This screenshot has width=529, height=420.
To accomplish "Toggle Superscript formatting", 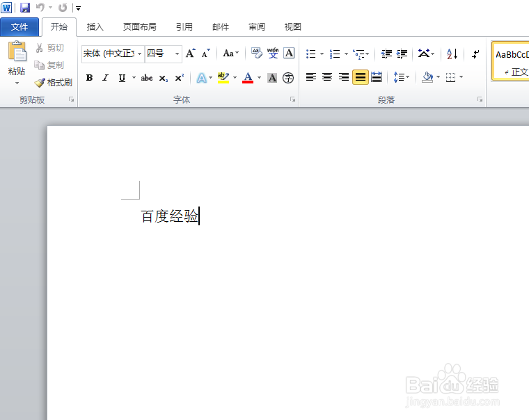I will [x=179, y=78].
